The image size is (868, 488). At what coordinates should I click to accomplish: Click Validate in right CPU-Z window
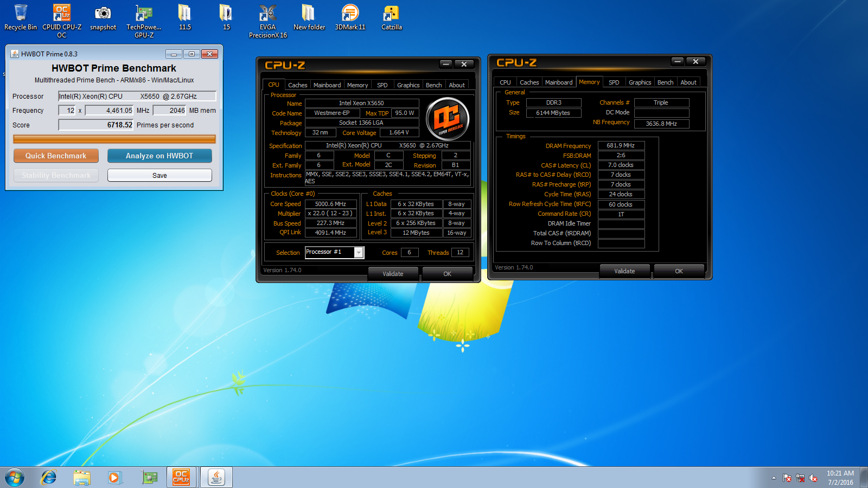624,271
